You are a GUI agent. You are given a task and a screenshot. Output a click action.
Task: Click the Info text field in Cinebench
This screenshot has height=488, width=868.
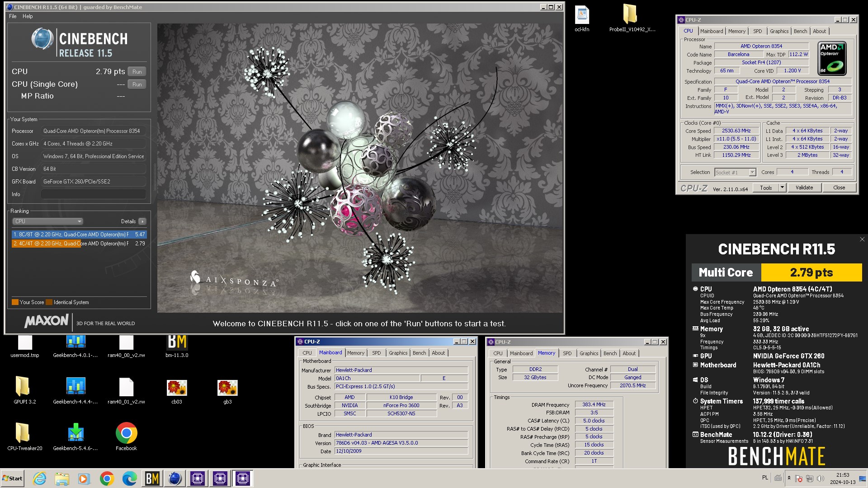[x=94, y=194]
